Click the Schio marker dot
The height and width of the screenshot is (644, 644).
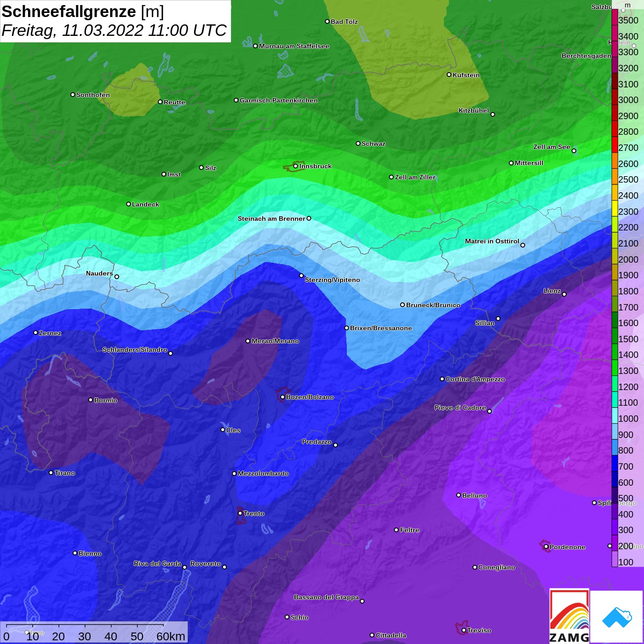click(287, 617)
